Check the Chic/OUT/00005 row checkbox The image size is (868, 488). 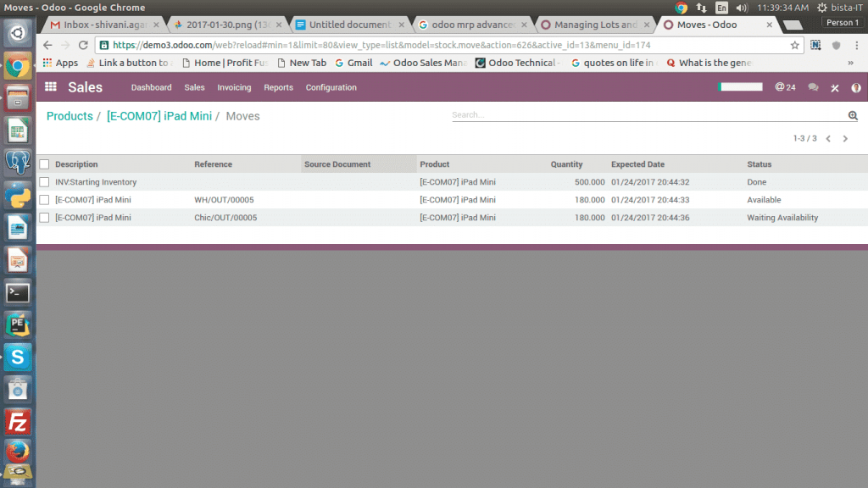click(44, 218)
